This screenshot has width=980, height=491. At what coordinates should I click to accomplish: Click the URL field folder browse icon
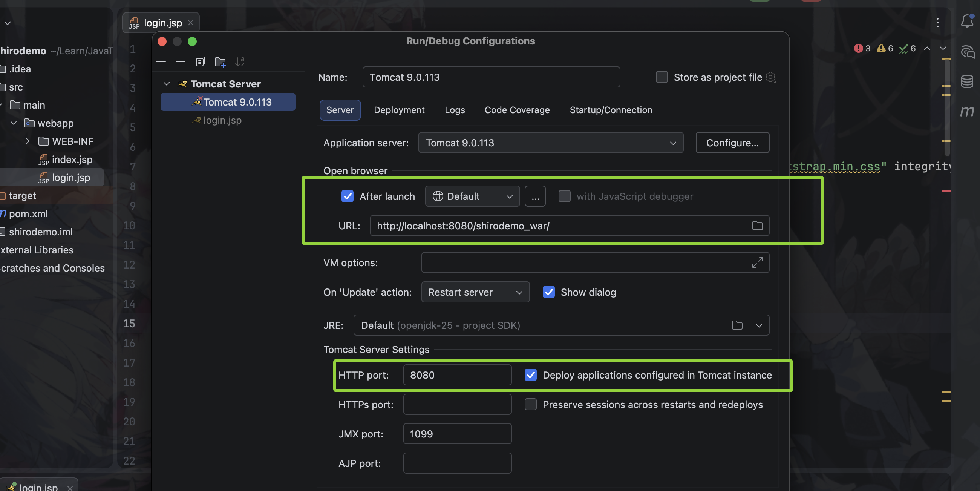pos(757,226)
